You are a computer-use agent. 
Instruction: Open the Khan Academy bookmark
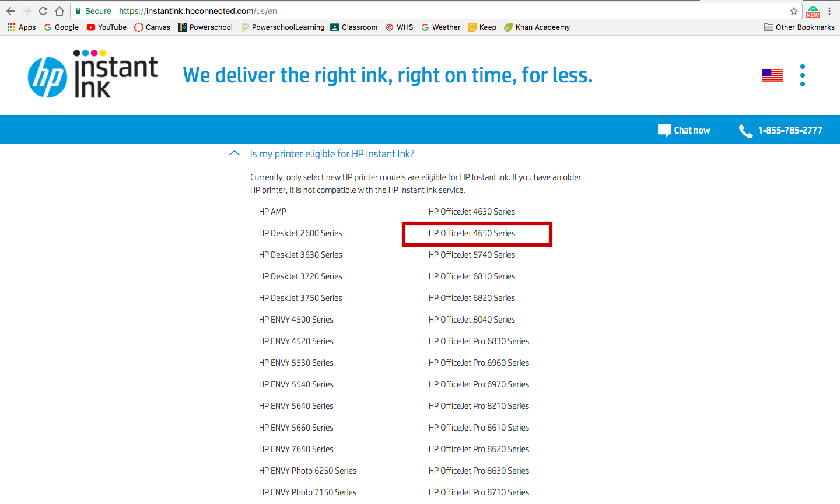[537, 27]
